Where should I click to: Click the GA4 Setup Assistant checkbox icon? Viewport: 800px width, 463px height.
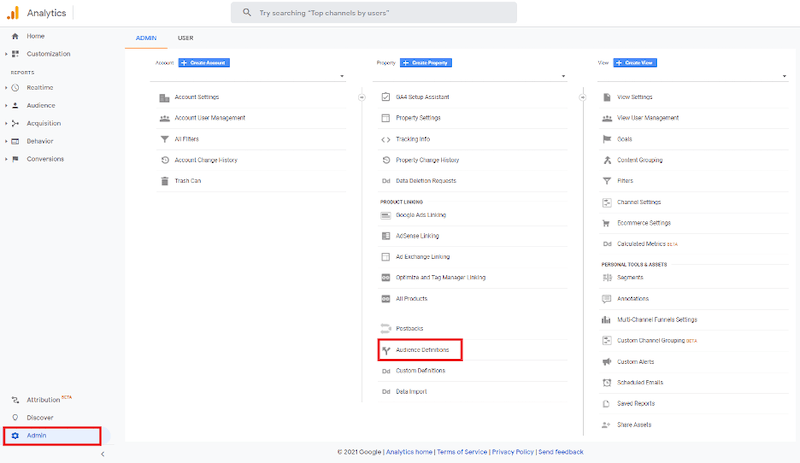[386, 97]
